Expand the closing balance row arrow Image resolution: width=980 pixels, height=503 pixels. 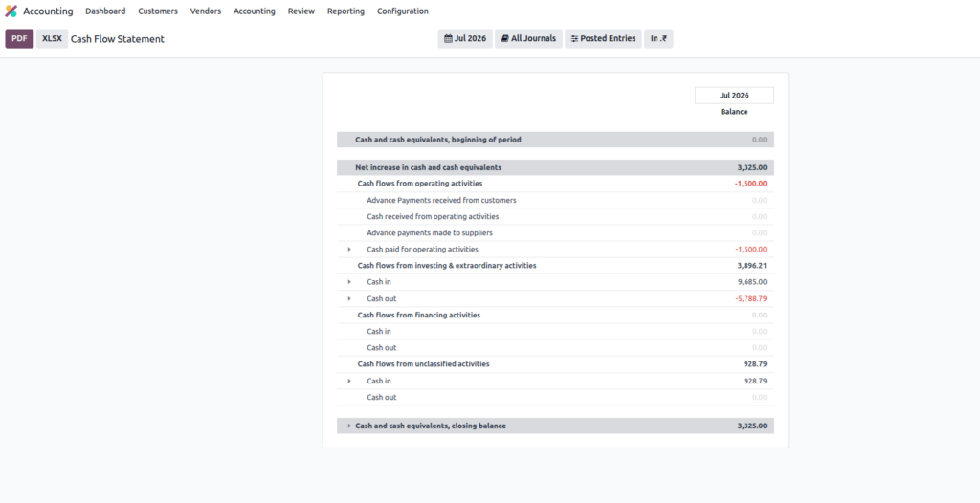(349, 426)
